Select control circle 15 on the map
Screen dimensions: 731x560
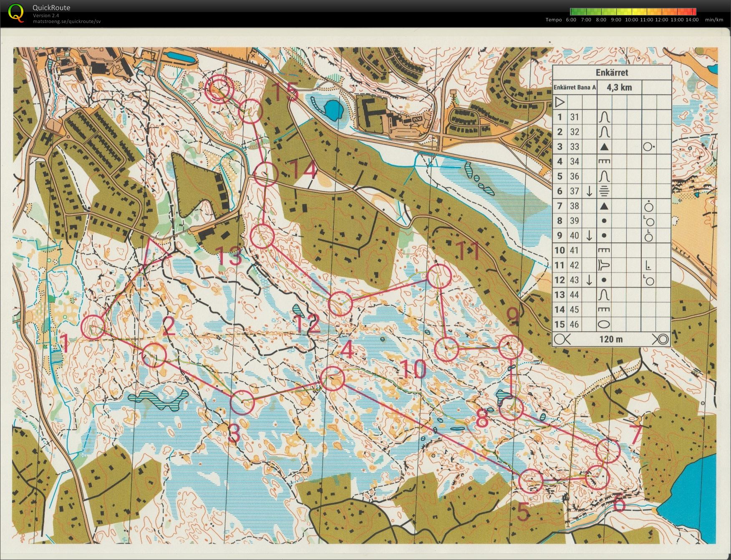[x=251, y=111]
